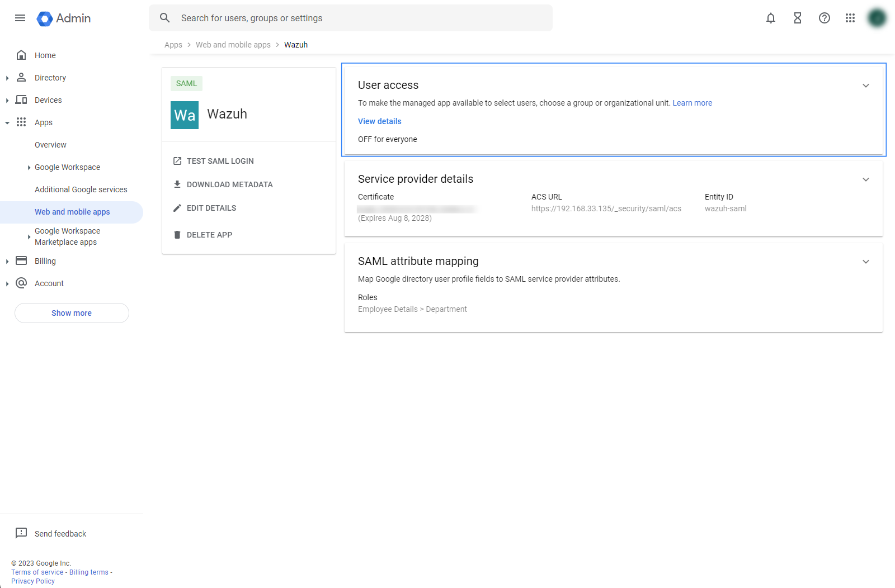Image resolution: width=895 pixels, height=588 pixels.
Task: Click the notifications bell icon
Action: [771, 18]
